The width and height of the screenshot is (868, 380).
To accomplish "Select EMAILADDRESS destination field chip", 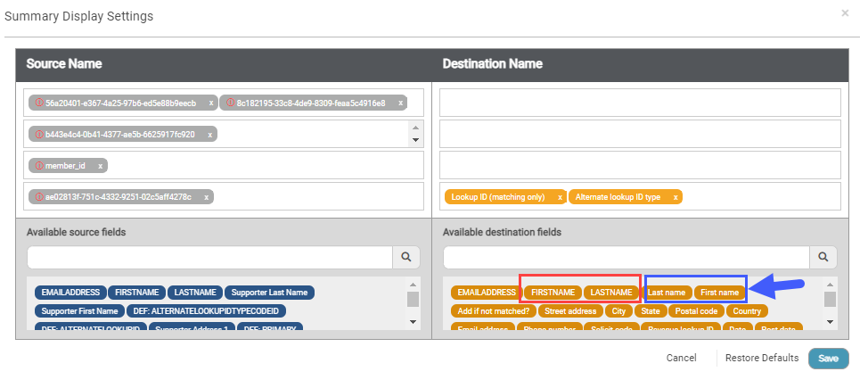I will click(487, 292).
